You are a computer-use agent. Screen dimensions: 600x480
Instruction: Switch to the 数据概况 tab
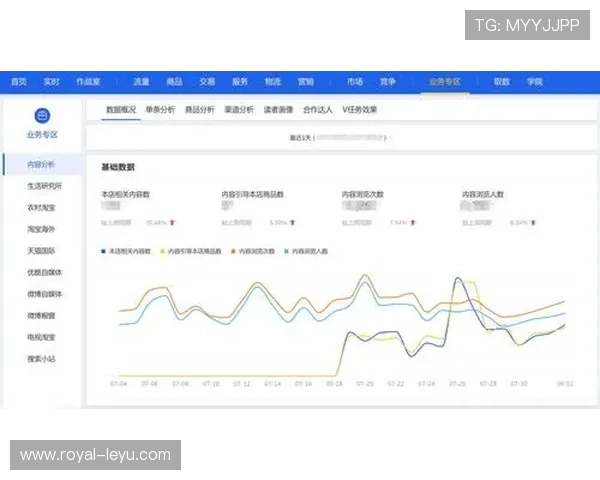121,110
